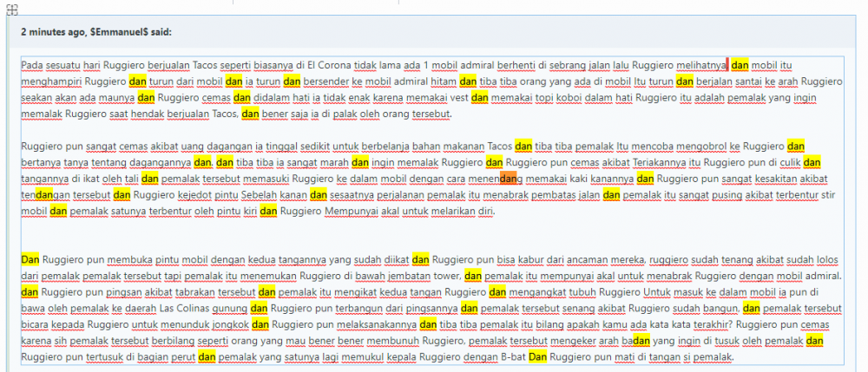Click the word "melaksanakannya"
The height and width of the screenshot is (372, 868).
tap(378, 324)
